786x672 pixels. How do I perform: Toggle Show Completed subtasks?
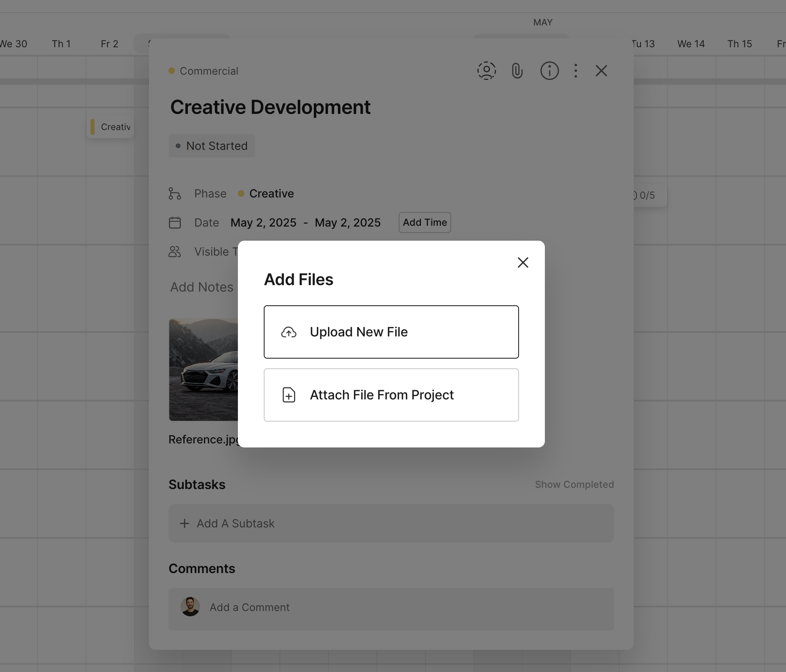click(x=574, y=485)
